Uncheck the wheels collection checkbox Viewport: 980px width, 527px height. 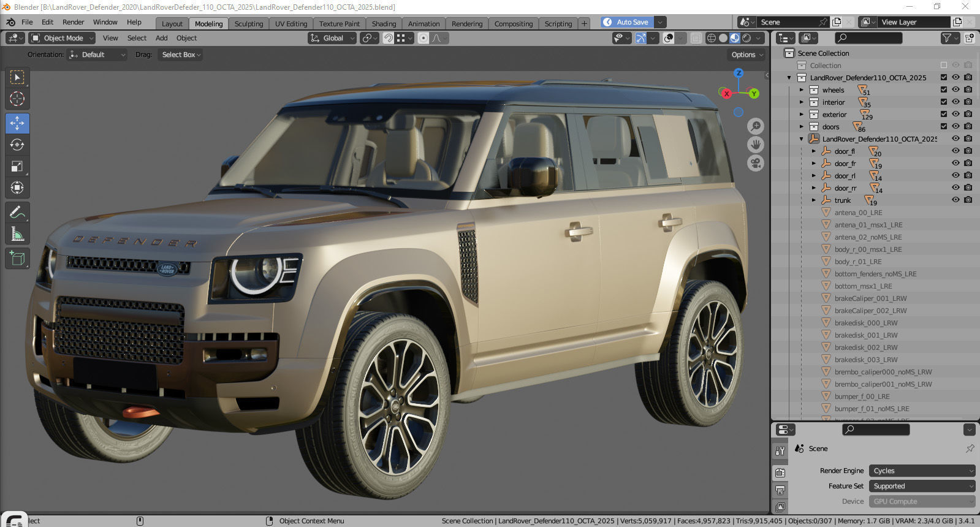tap(944, 89)
